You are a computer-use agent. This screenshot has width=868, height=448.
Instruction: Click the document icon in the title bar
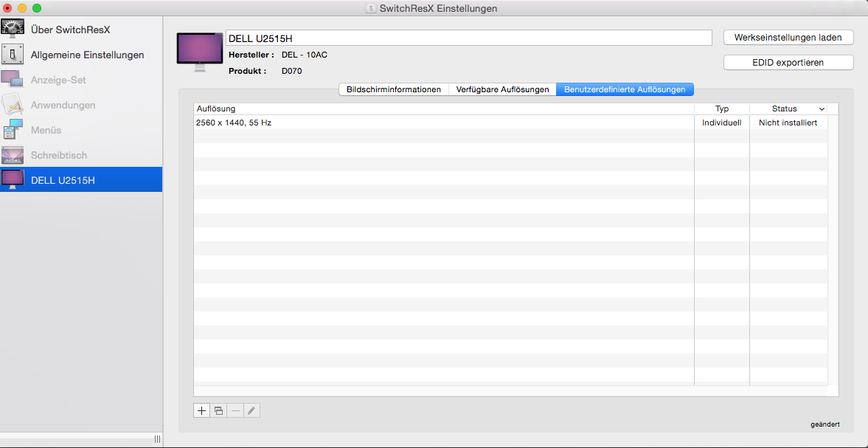point(371,8)
